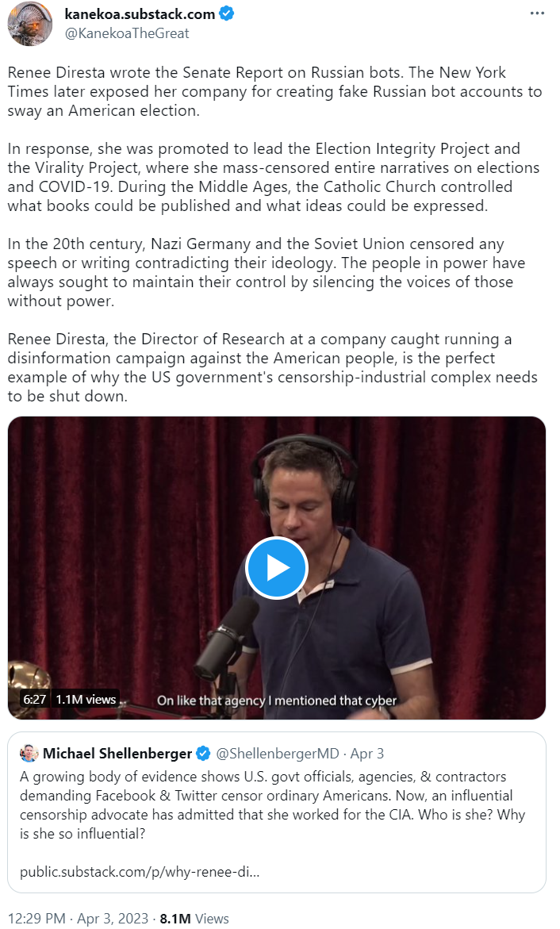The width and height of the screenshot is (560, 929).
Task: Click the Apr 3 date of quoted tweet
Action: (367, 754)
